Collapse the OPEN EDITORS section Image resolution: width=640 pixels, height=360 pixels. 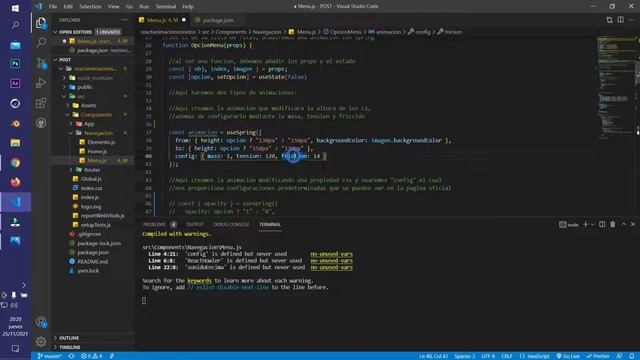coord(56,32)
